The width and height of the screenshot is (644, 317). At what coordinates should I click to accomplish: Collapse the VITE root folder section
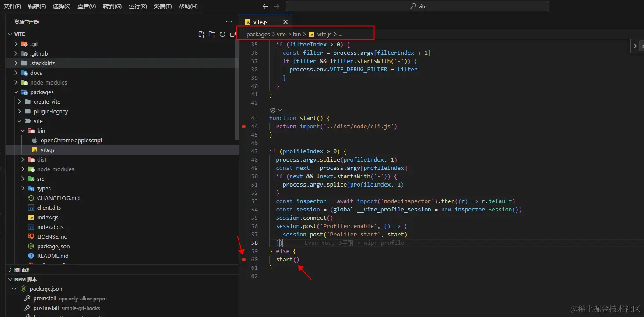pyautogui.click(x=10, y=34)
